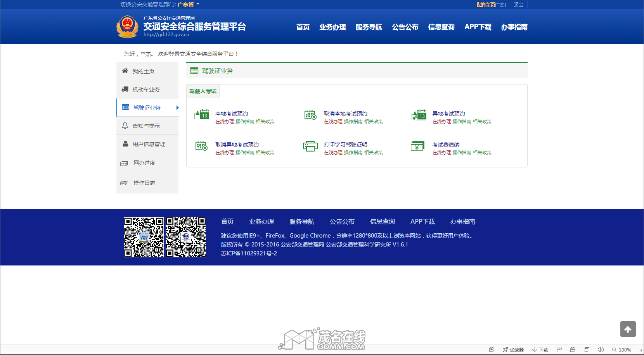Click 操作指南 under 本地考试预约
Image resolution: width=644 pixels, height=355 pixels.
(x=245, y=121)
